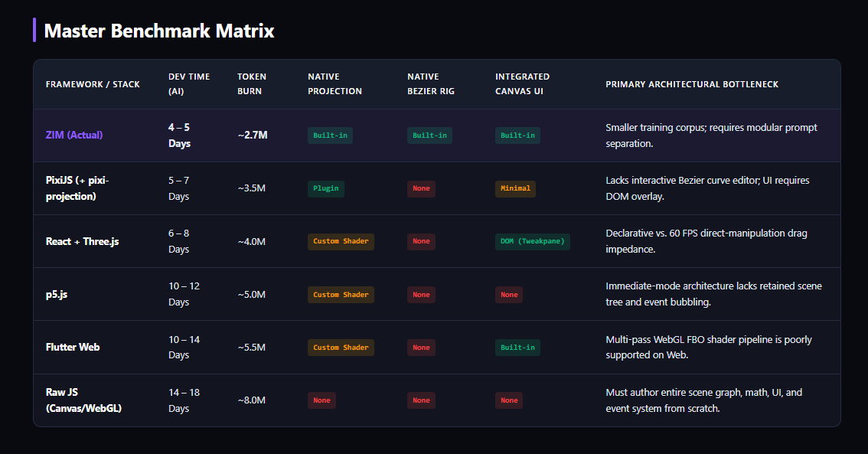Viewport: 868px width, 454px height.
Task: Click the DEV TIME (AI) column header
Action: (x=189, y=84)
